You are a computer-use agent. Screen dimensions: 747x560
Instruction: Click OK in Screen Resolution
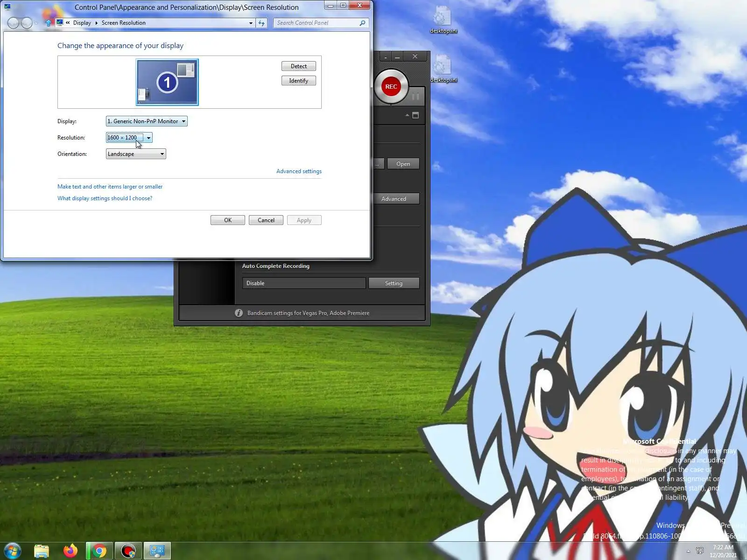coord(228,220)
